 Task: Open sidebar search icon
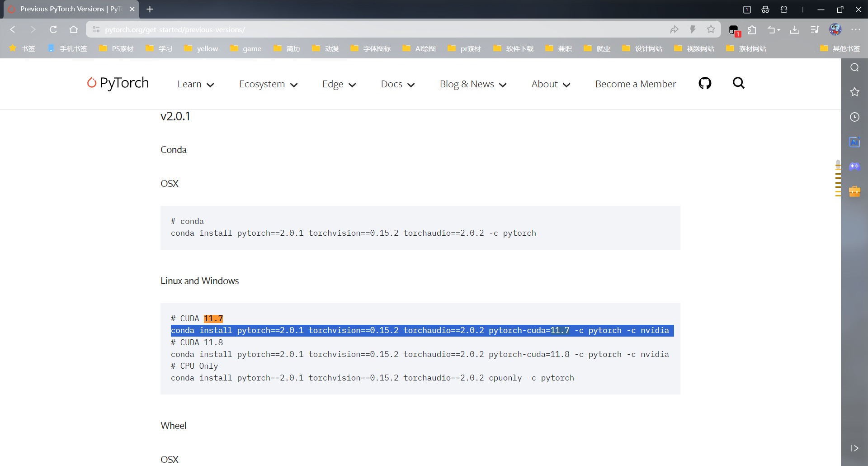854,67
